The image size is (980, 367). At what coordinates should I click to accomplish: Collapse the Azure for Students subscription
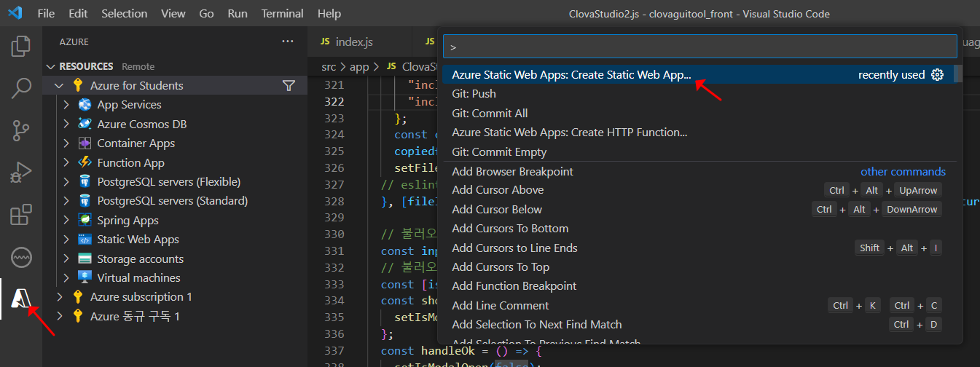point(59,86)
